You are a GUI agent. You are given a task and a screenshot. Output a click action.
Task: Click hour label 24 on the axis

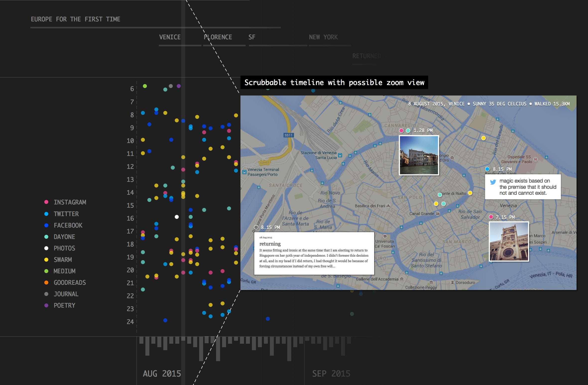tap(130, 322)
